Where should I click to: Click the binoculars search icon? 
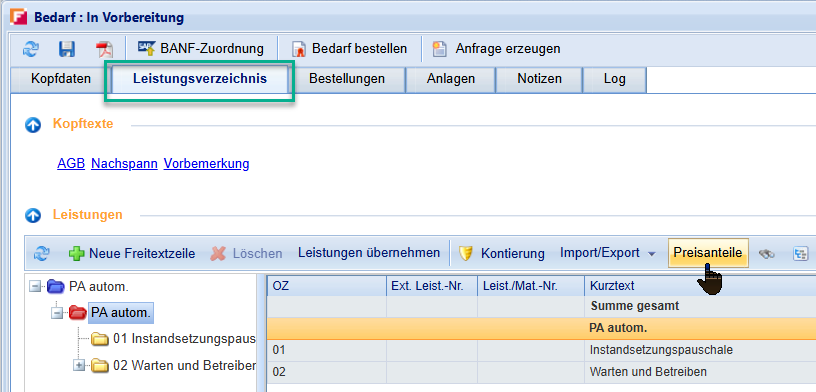tap(767, 254)
